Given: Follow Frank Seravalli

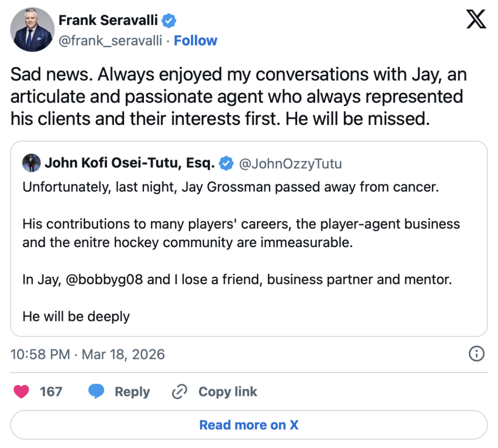Looking at the screenshot, I should click(x=196, y=40).
